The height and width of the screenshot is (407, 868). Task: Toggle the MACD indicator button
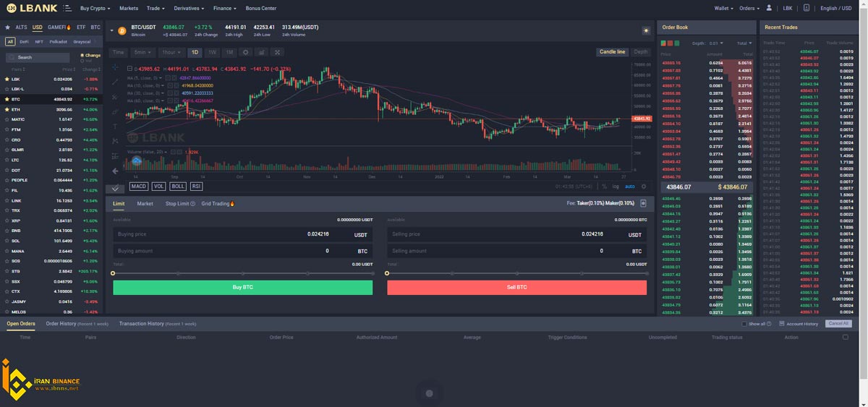(x=139, y=187)
